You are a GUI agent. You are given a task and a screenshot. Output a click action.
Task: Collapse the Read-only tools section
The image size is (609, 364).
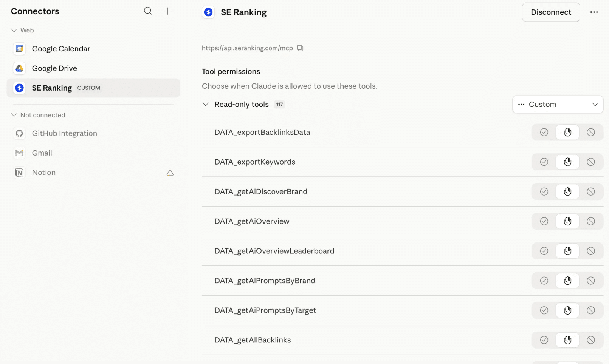(x=206, y=105)
